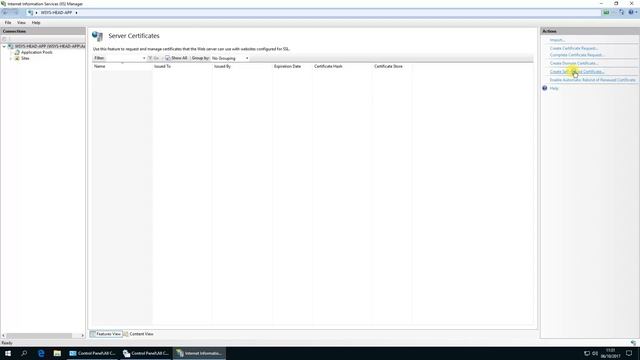Click Connections scrollbar right arrow
This screenshot has height=360, width=640.
click(x=82, y=336)
